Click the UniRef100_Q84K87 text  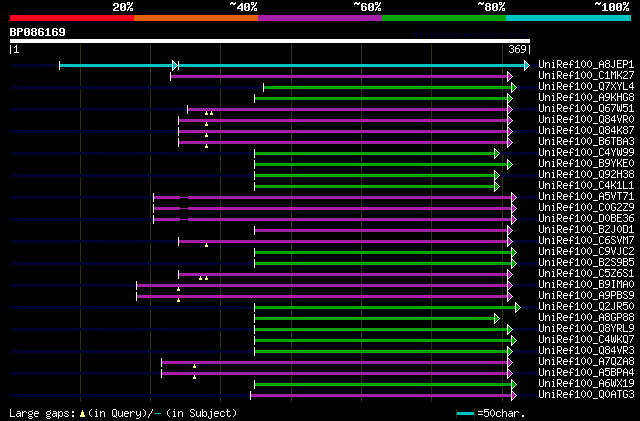[586, 131]
